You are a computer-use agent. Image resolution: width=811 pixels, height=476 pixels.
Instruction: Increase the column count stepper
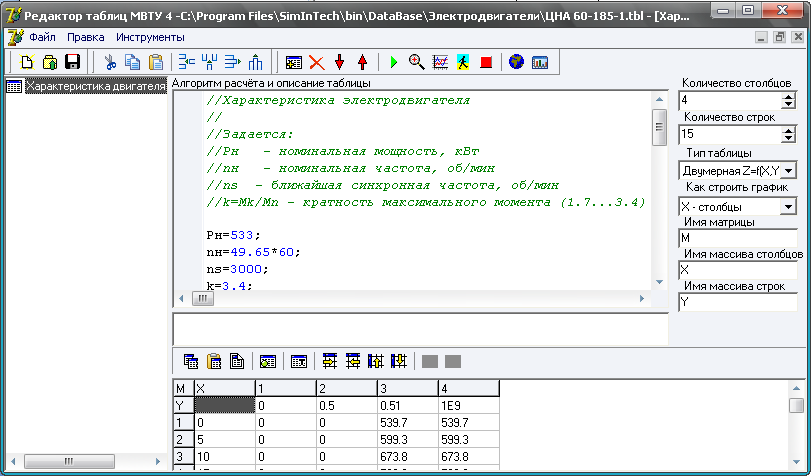pyautogui.click(x=789, y=96)
